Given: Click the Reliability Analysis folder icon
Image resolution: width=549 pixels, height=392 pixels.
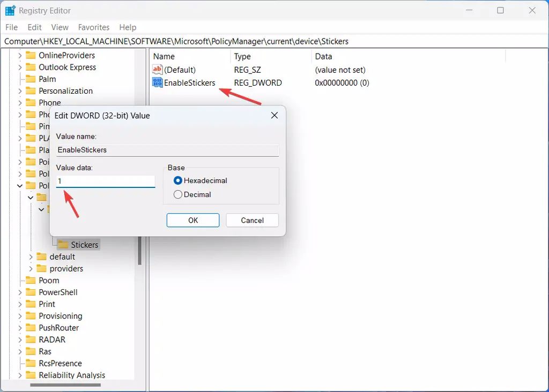Looking at the screenshot, I should point(31,375).
